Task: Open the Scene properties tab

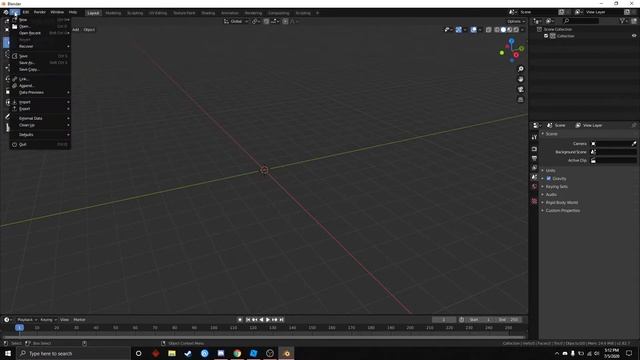Action: tap(534, 177)
